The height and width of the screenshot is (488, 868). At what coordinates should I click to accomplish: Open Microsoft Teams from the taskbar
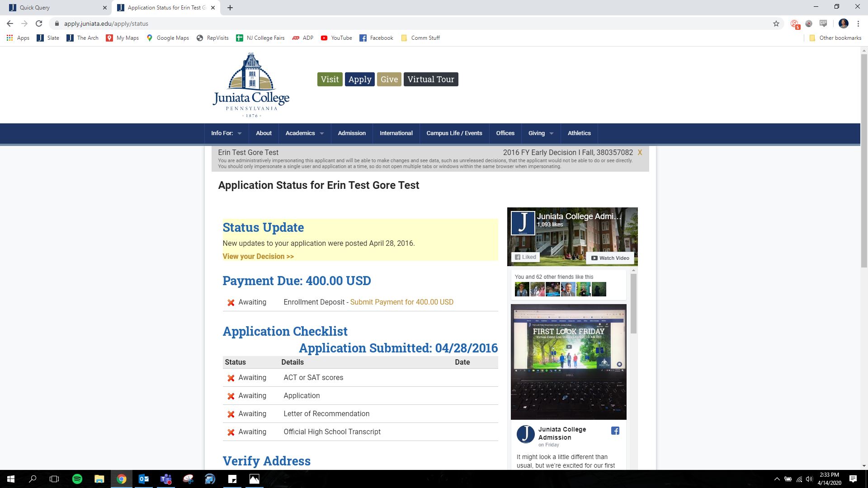pos(166,479)
